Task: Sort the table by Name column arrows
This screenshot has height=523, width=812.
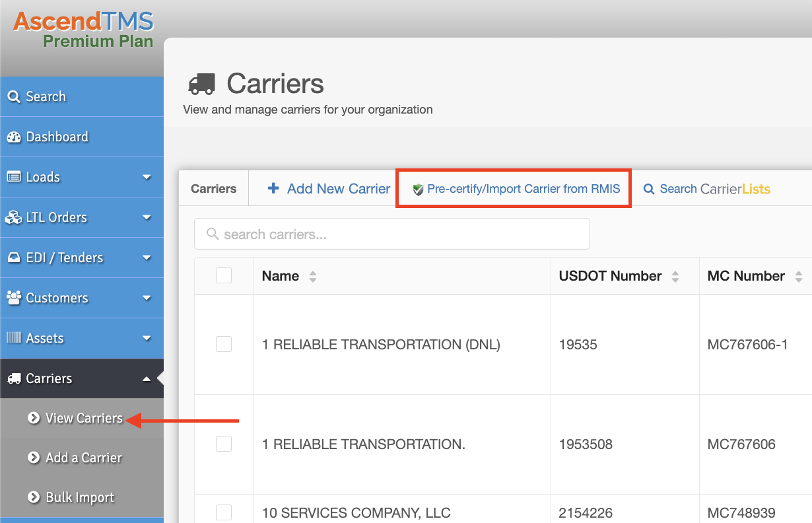Action: [313, 277]
